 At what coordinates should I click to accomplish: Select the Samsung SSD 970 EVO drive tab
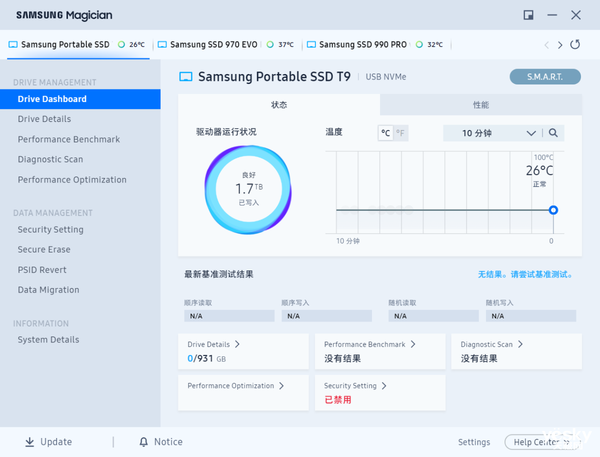pos(230,45)
